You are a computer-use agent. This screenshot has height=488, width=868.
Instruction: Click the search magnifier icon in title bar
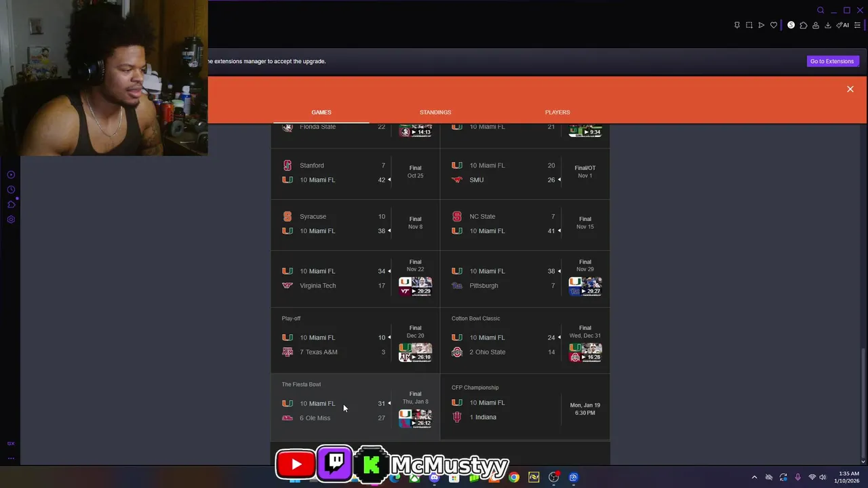coord(821,10)
